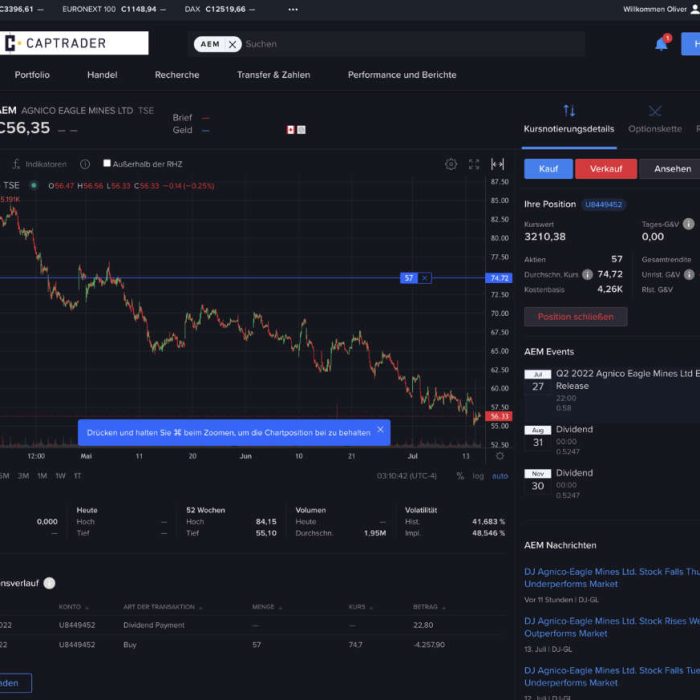
Task: Toggle log scale on chart
Action: pyautogui.click(x=478, y=476)
